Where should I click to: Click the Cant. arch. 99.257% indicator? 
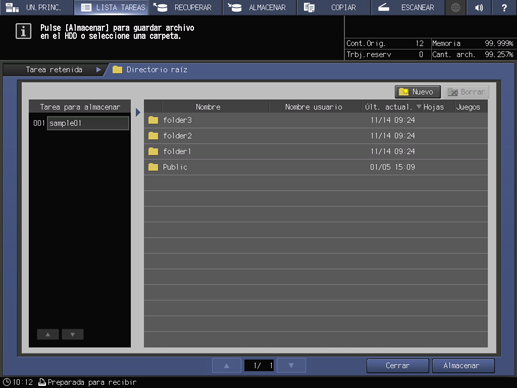click(x=473, y=54)
